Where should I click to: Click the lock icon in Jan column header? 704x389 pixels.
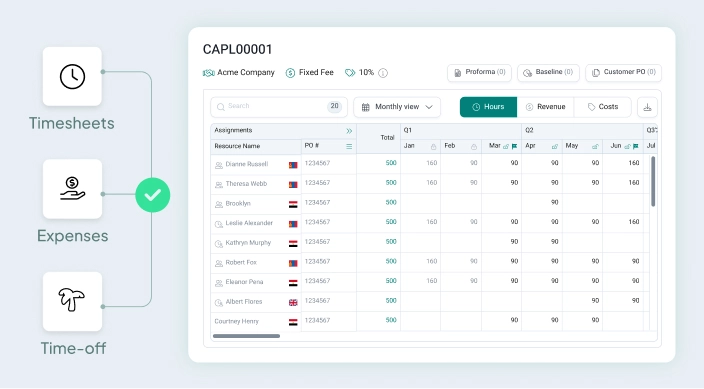433,146
